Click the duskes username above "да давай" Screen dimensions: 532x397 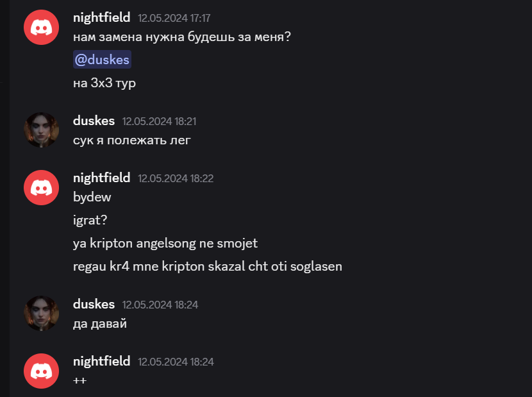(94, 304)
